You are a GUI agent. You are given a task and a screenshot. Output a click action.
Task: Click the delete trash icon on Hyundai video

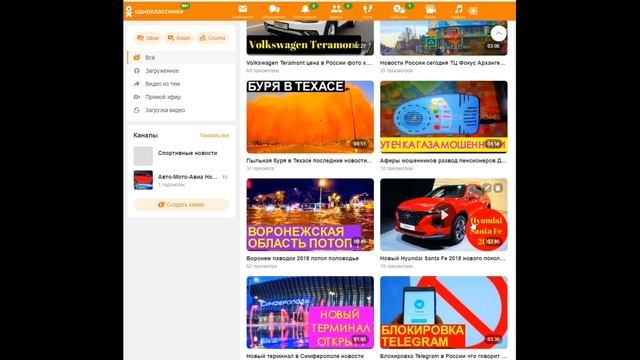pos(498,188)
